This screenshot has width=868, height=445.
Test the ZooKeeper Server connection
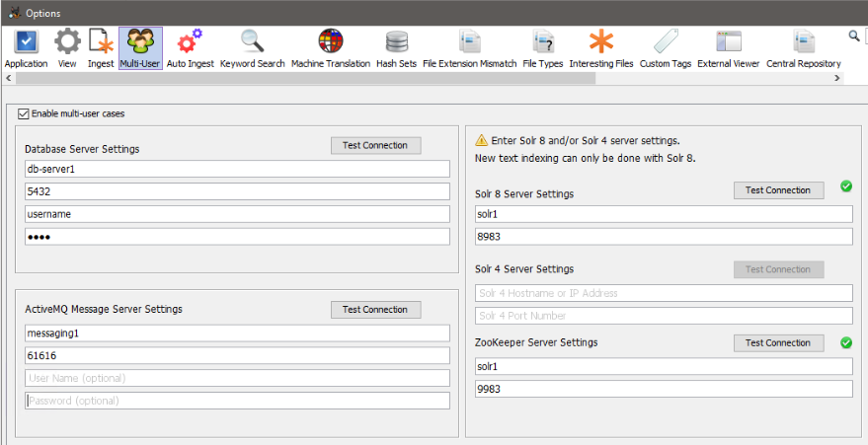[778, 343]
